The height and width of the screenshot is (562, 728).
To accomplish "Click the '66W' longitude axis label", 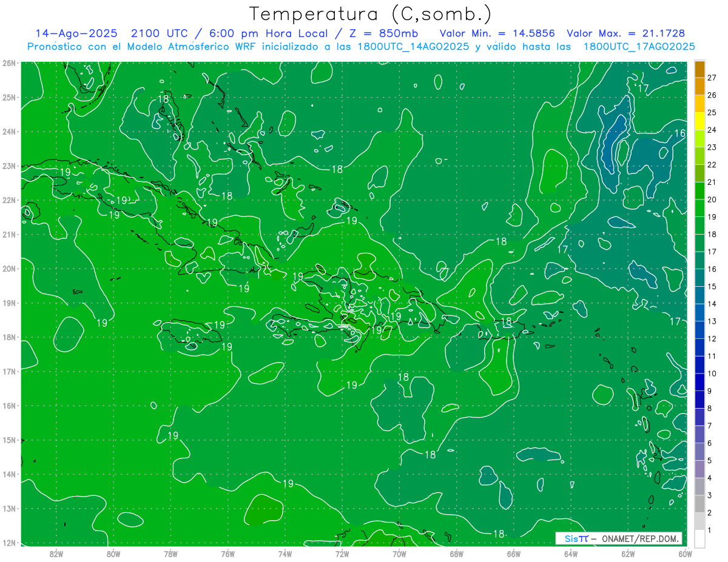I will (x=514, y=554).
